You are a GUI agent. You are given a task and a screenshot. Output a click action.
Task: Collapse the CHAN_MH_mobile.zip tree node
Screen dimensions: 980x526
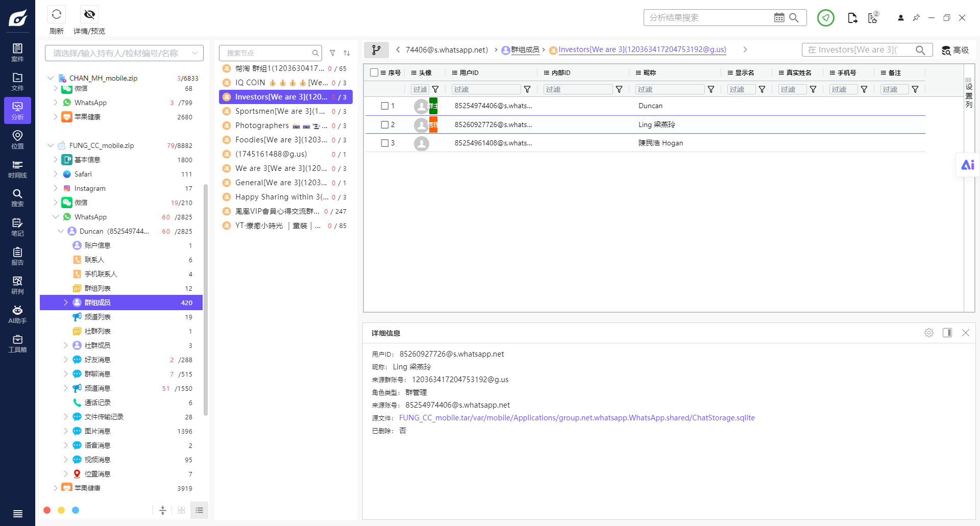(x=51, y=78)
